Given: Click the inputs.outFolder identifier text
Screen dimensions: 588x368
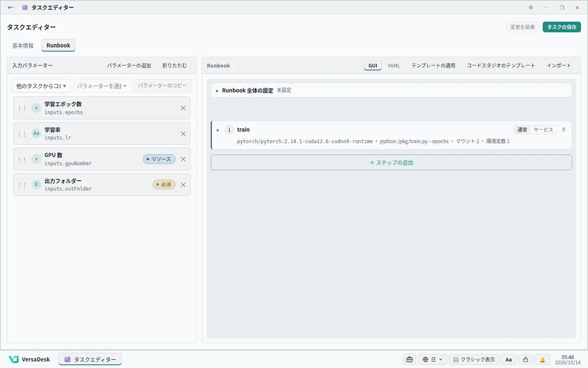Looking at the screenshot, I should tap(68, 189).
